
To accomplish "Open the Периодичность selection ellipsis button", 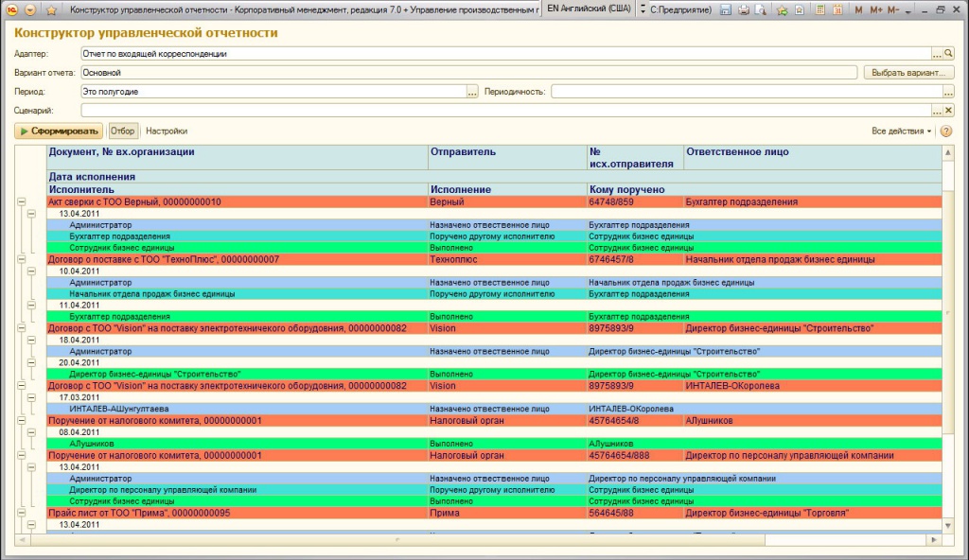I will (948, 92).
